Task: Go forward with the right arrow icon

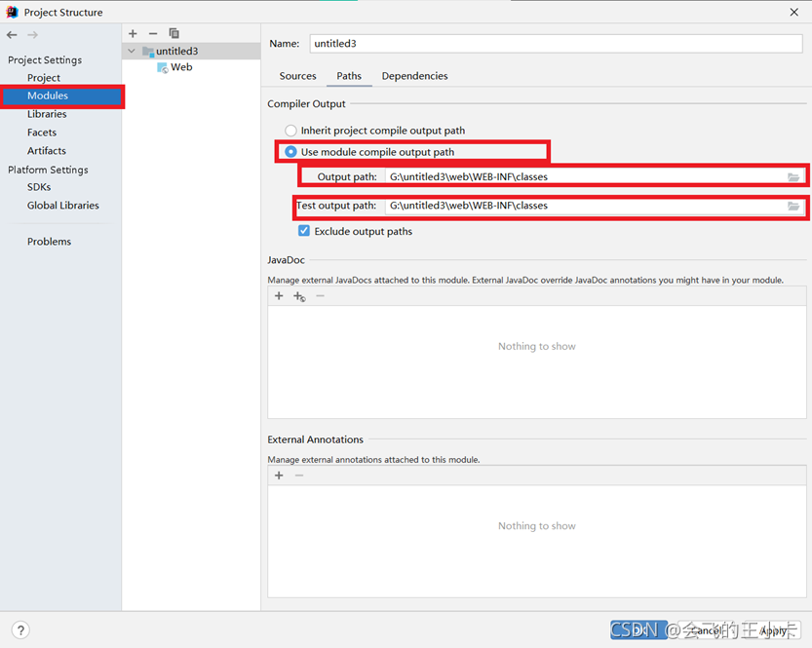Action: click(x=32, y=35)
